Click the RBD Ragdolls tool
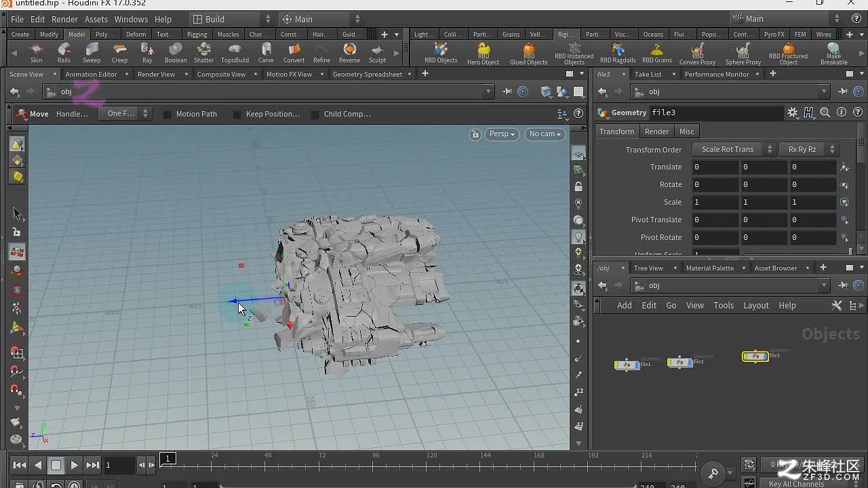868x488 pixels. click(618, 53)
